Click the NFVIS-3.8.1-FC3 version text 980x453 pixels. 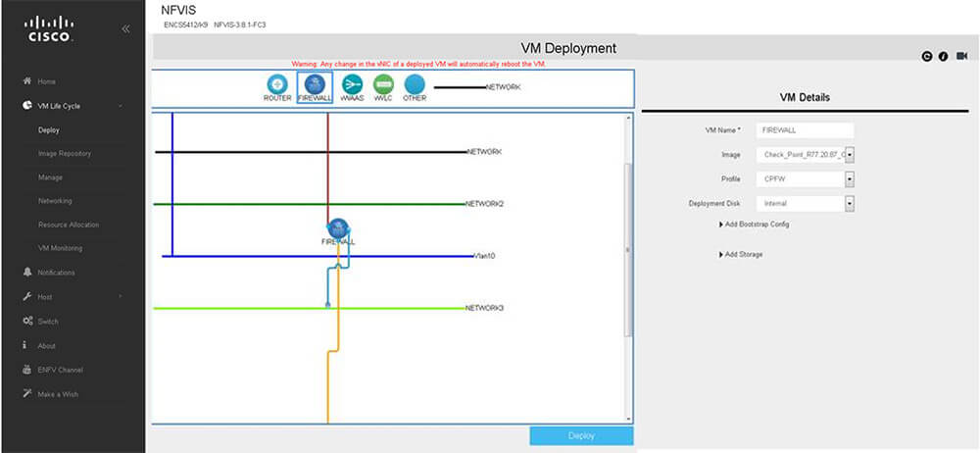[x=240, y=25]
